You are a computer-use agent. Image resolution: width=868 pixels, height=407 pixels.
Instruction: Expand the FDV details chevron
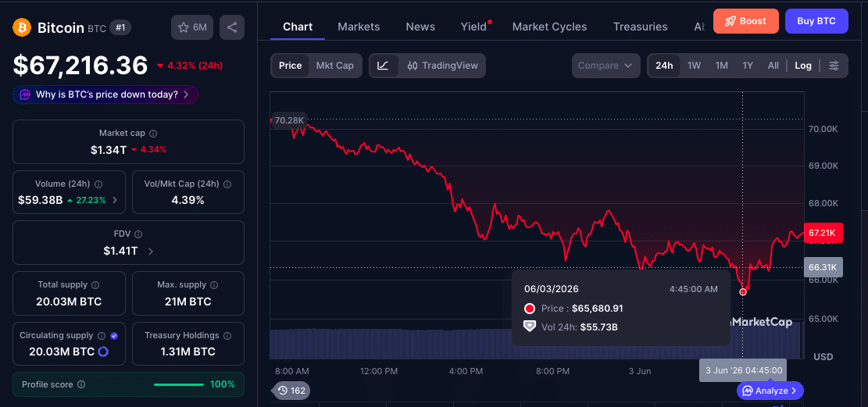(151, 252)
